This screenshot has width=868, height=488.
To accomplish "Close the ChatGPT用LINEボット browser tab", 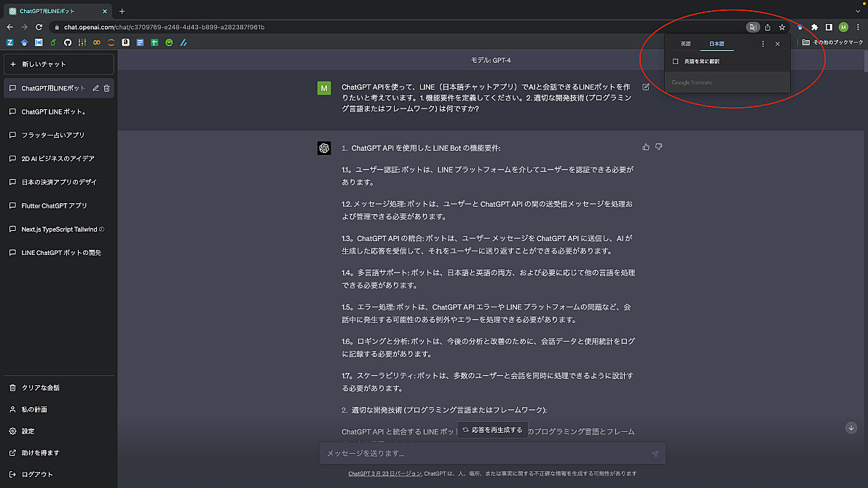I will [x=105, y=11].
